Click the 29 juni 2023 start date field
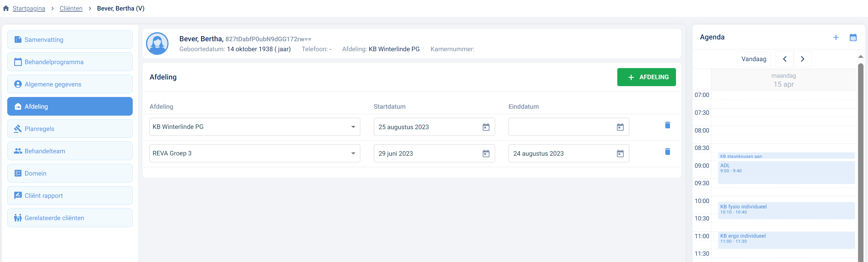This screenshot has height=262, width=868. [434, 153]
